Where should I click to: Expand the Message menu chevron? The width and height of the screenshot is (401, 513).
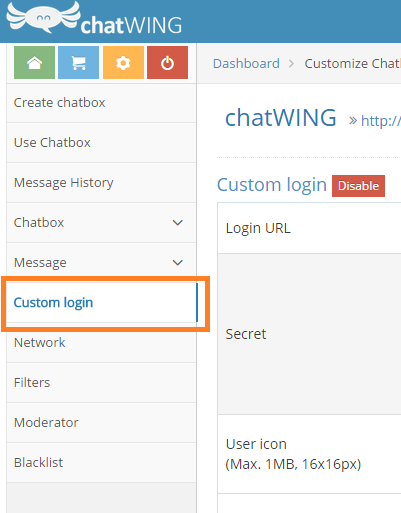(178, 263)
